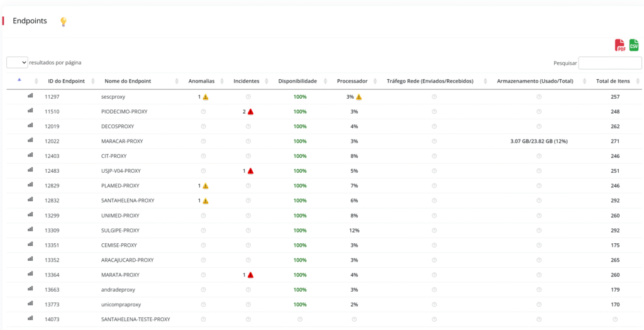Sort table by Nome do Endpoint
The height and width of the screenshot is (330, 644).
pyautogui.click(x=128, y=81)
